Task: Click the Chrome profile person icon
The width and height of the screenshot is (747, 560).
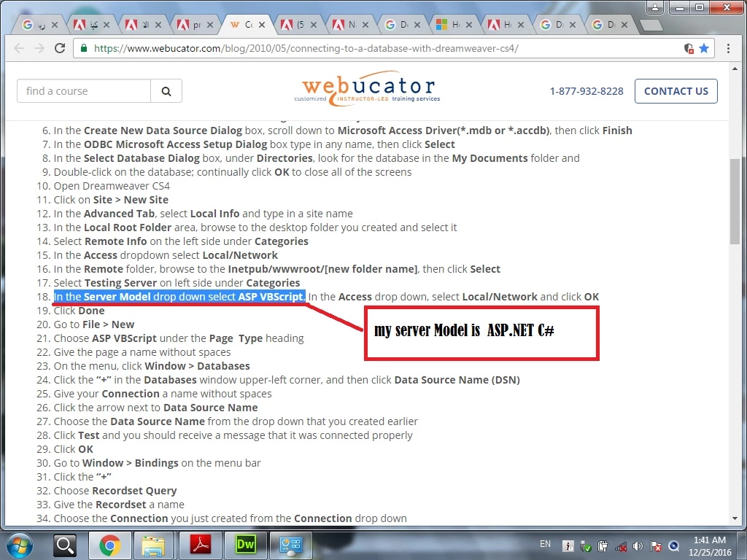Action: 655,7
